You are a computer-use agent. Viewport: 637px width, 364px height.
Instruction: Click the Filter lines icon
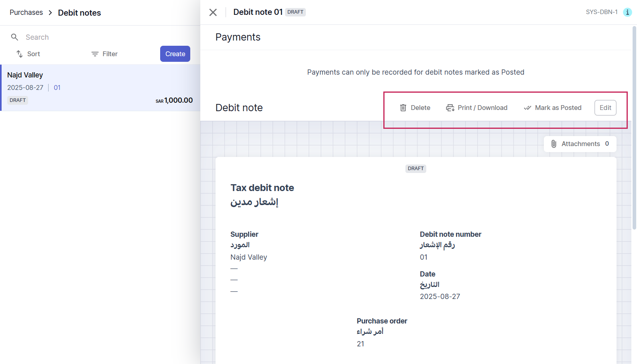(x=95, y=54)
